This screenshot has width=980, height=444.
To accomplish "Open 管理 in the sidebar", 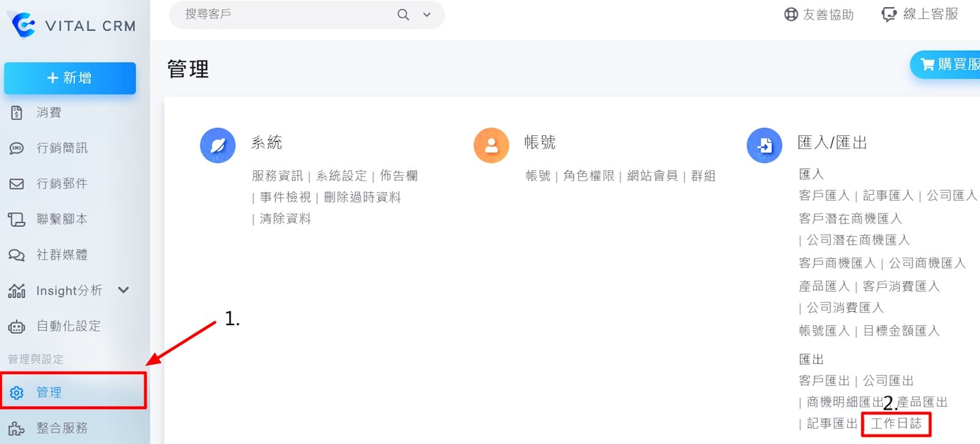I will point(49,392).
